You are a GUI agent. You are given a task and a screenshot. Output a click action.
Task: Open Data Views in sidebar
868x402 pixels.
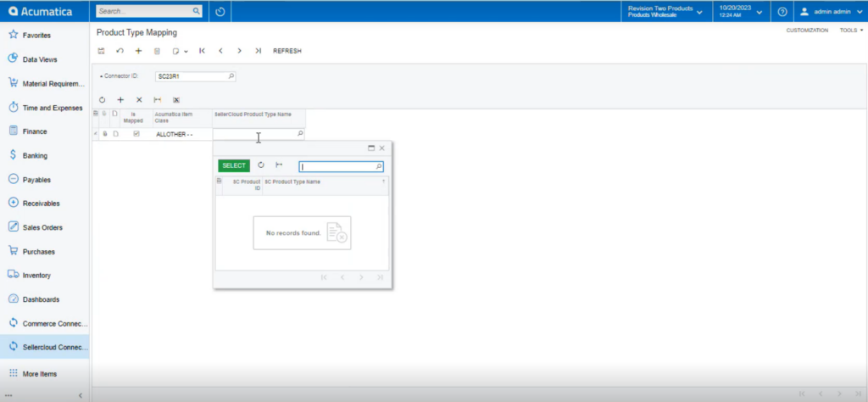pos(44,59)
